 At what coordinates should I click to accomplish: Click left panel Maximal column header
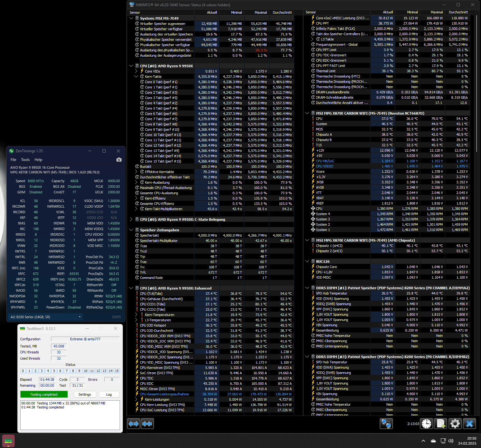257,12
